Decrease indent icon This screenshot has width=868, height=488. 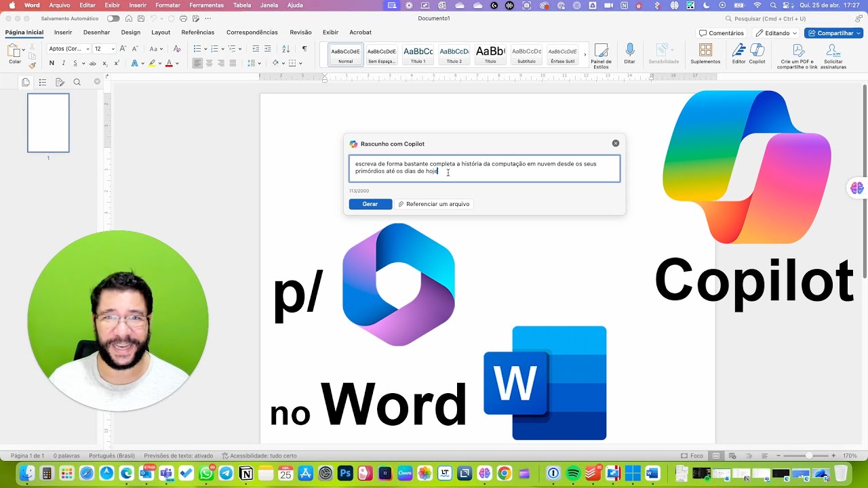click(x=256, y=49)
